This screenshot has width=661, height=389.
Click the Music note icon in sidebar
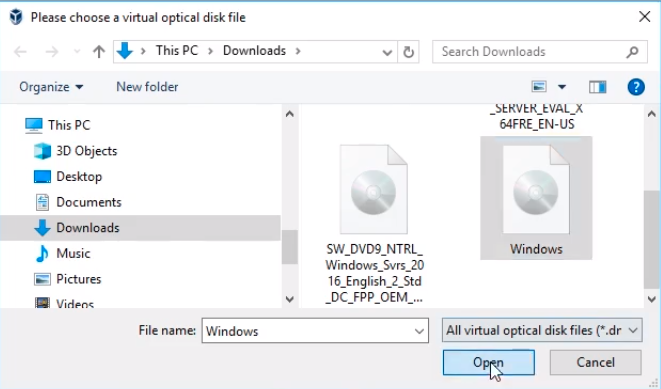click(42, 254)
